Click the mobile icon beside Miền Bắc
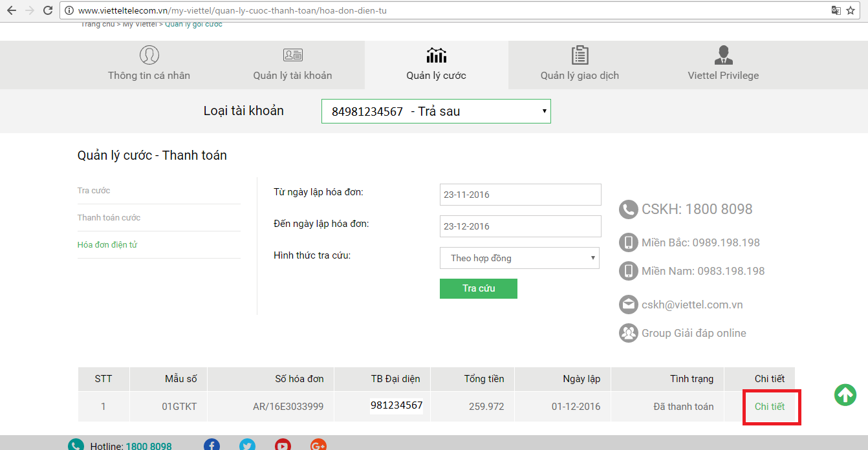This screenshot has width=868, height=450. pos(628,242)
